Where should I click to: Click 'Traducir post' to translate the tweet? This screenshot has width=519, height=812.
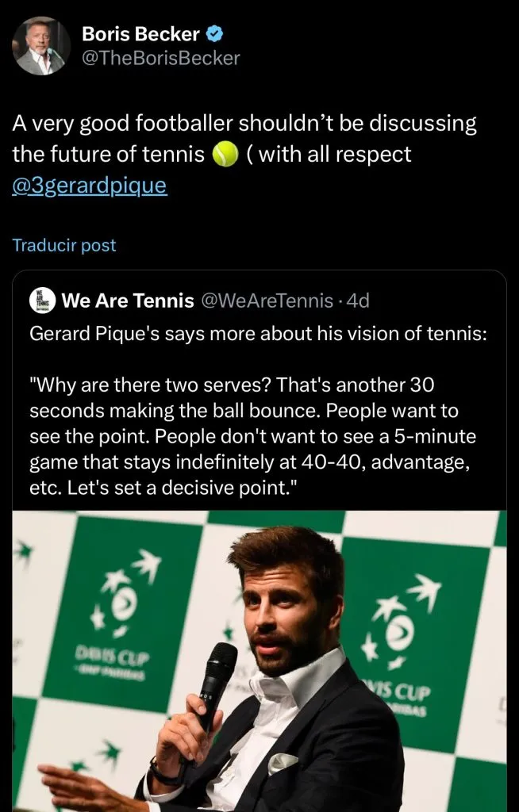point(63,246)
